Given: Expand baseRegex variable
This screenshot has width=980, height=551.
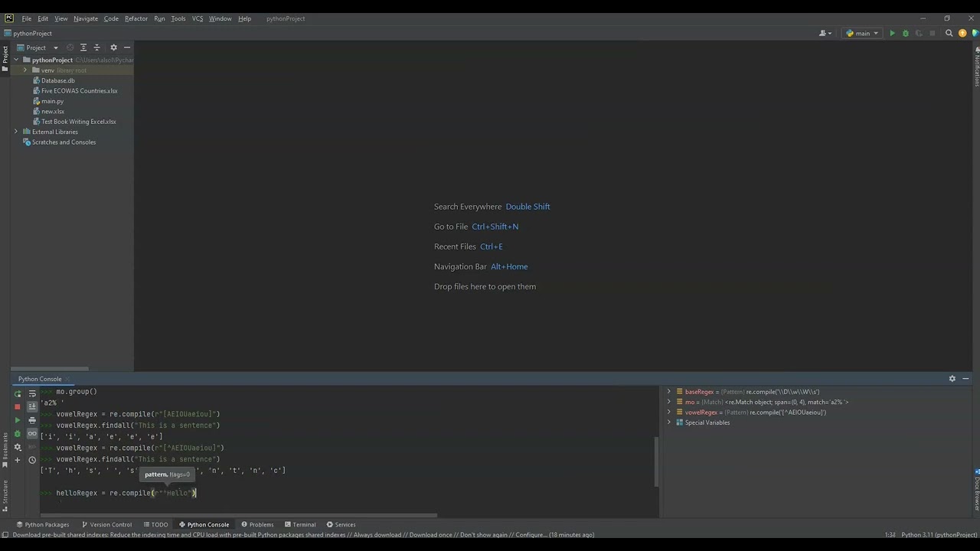Looking at the screenshot, I should [669, 392].
